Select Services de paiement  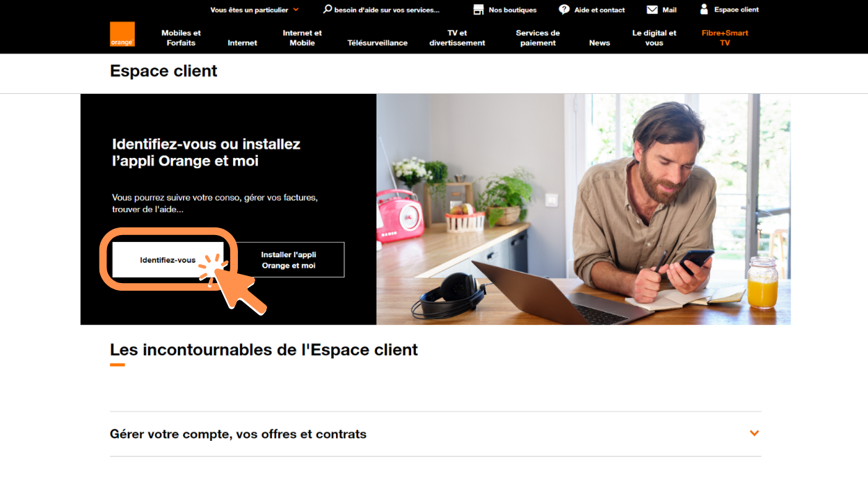(x=537, y=38)
